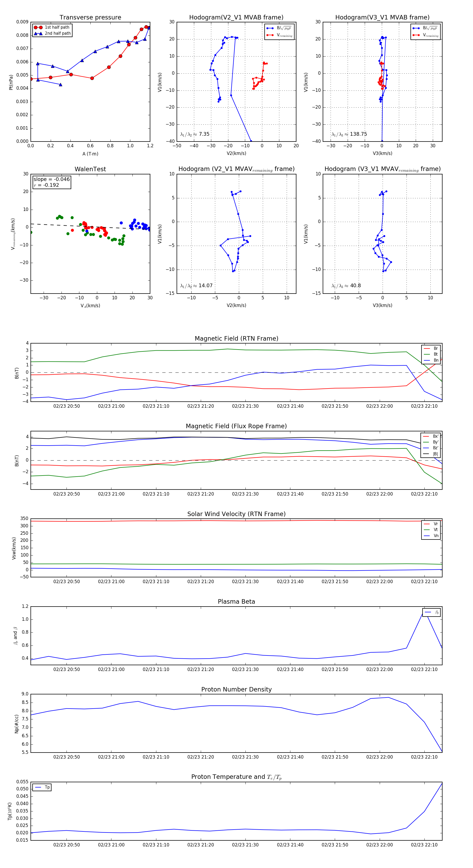The width and height of the screenshot is (473, 868).
Task: Click "02/23 20:50" under the RTN Magnetic Field plot
Action: tap(67, 406)
